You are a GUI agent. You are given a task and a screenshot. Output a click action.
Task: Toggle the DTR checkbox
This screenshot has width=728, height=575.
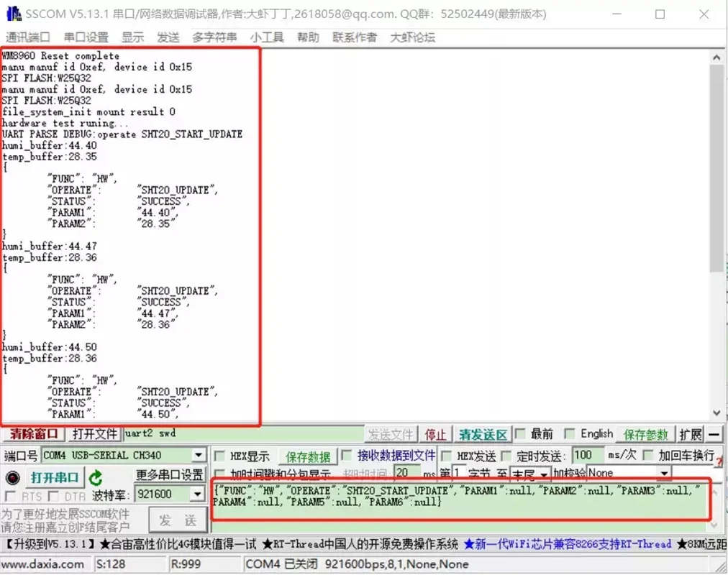(x=53, y=496)
